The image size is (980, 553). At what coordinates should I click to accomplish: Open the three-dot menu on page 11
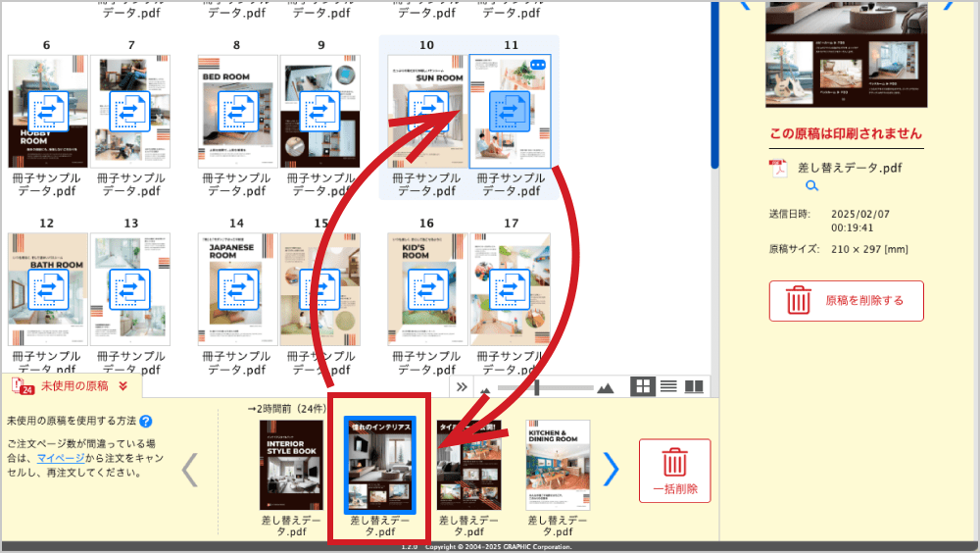[x=538, y=66]
